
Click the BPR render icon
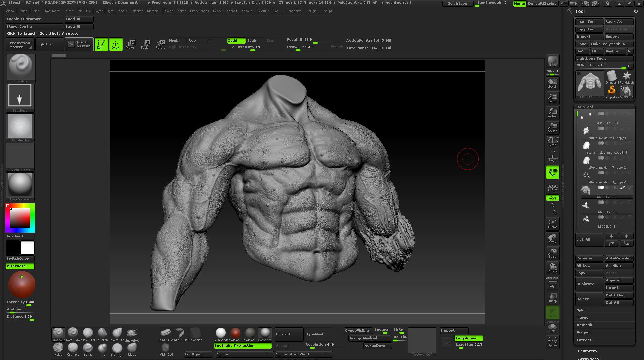click(552, 61)
